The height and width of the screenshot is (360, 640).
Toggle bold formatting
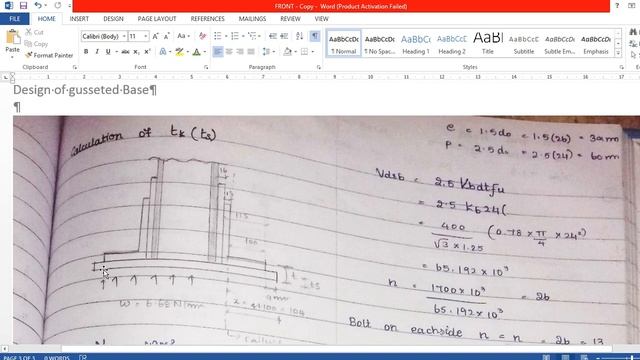pyautogui.click(x=86, y=52)
